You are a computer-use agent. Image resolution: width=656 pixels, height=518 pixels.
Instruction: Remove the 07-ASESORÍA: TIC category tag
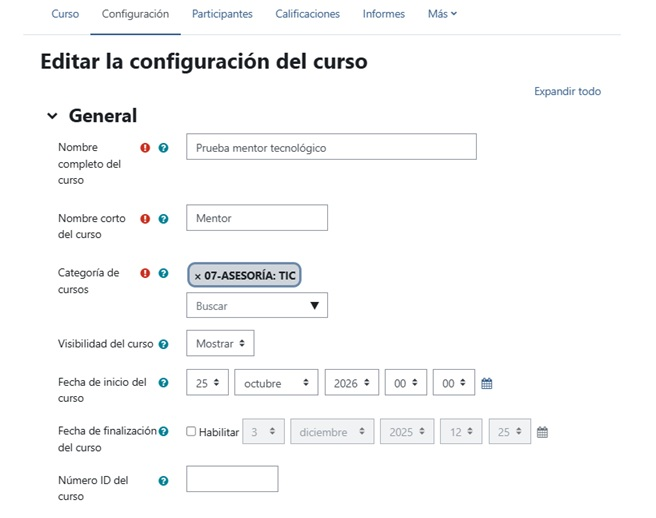coord(198,276)
